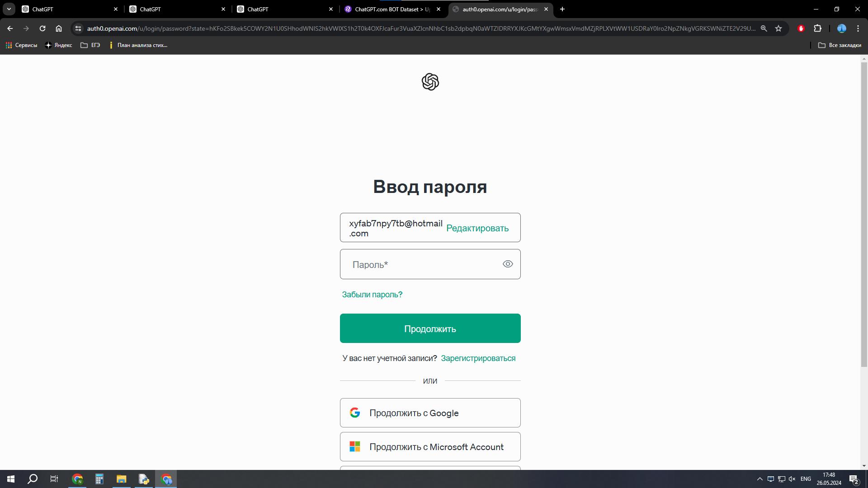Select the password input field

point(430,264)
